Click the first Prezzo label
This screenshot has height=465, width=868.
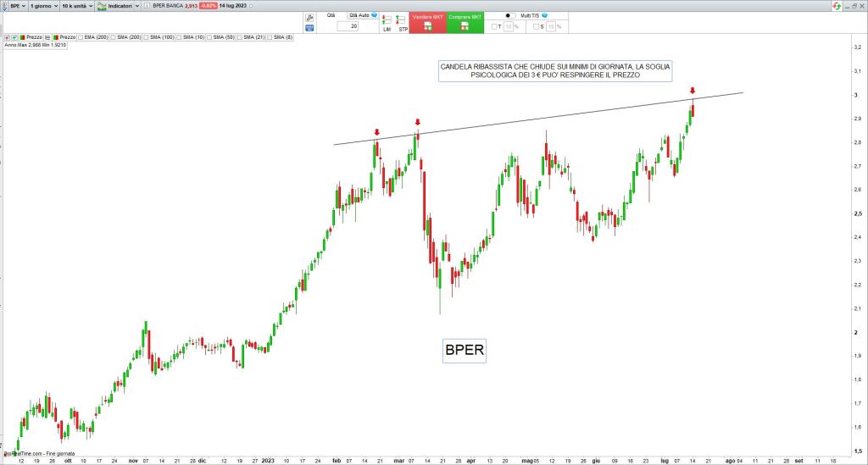[x=34, y=37]
